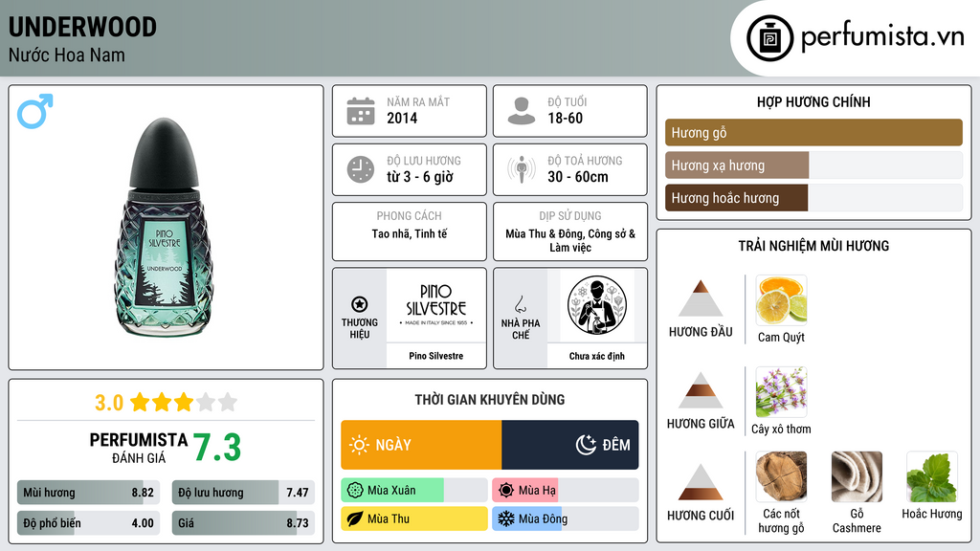Select the Gỗ Cashmere note image
This screenshot has height=551, width=980.
[x=857, y=477]
